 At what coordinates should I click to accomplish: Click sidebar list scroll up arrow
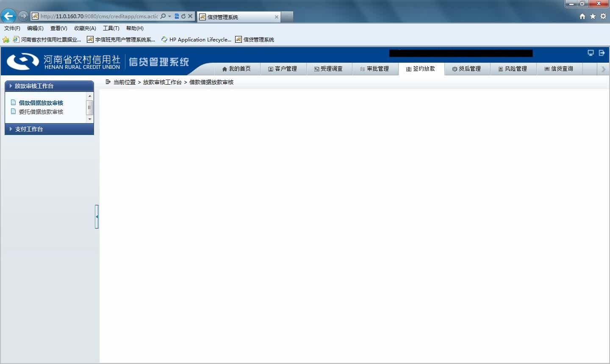[89, 96]
